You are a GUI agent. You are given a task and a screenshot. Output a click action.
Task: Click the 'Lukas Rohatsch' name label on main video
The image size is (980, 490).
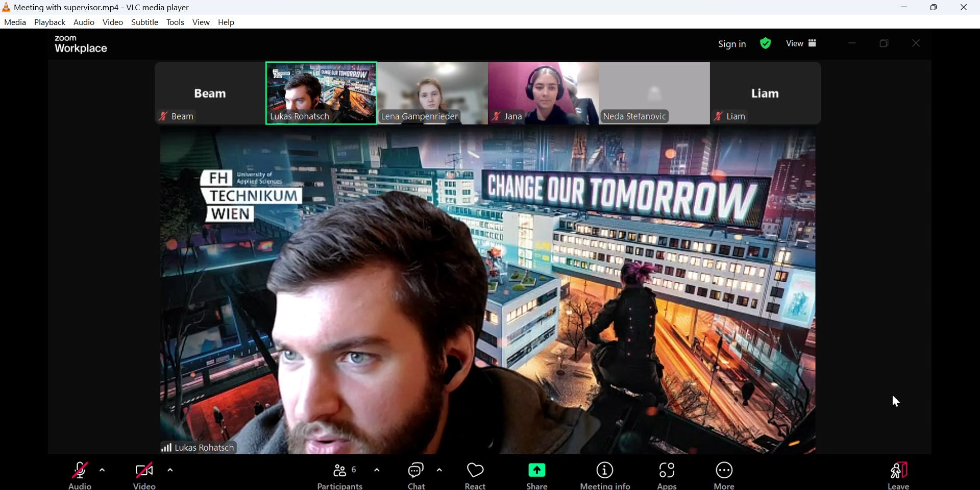pos(205,448)
